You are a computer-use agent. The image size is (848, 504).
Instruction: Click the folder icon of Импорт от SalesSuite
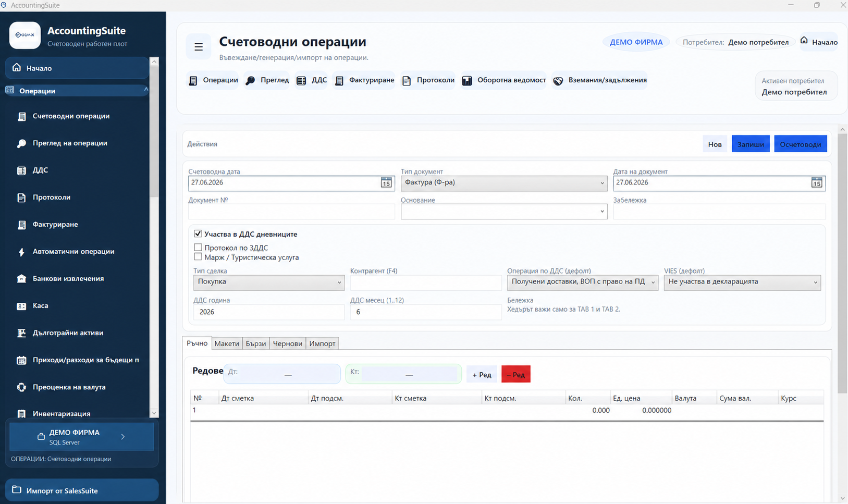[17, 490]
